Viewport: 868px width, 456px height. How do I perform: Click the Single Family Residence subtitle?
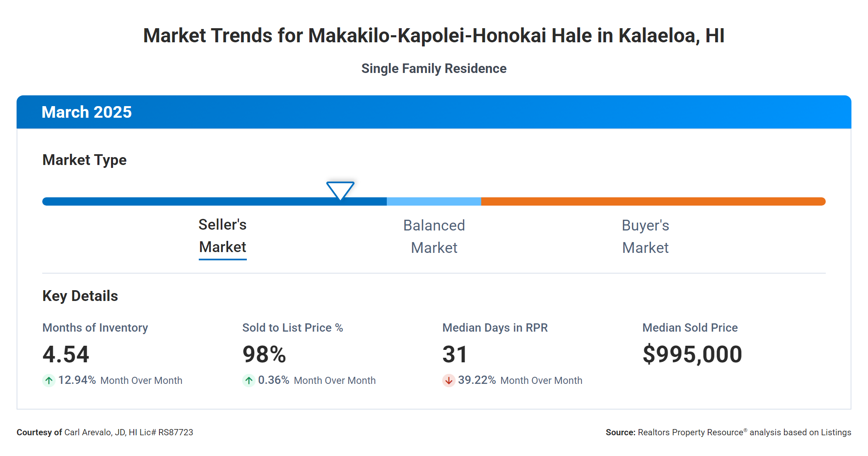click(434, 68)
